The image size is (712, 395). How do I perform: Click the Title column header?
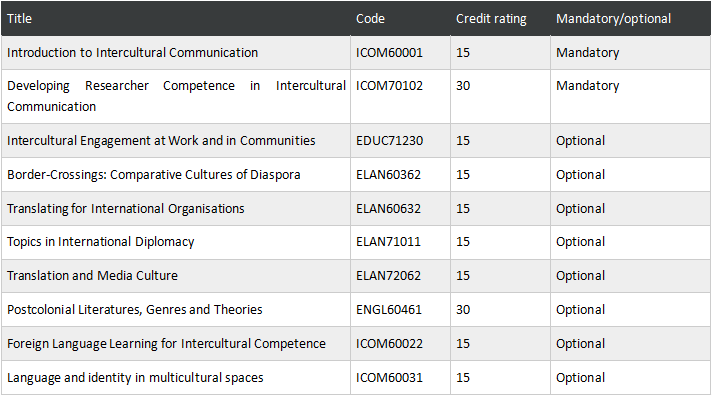[20, 19]
